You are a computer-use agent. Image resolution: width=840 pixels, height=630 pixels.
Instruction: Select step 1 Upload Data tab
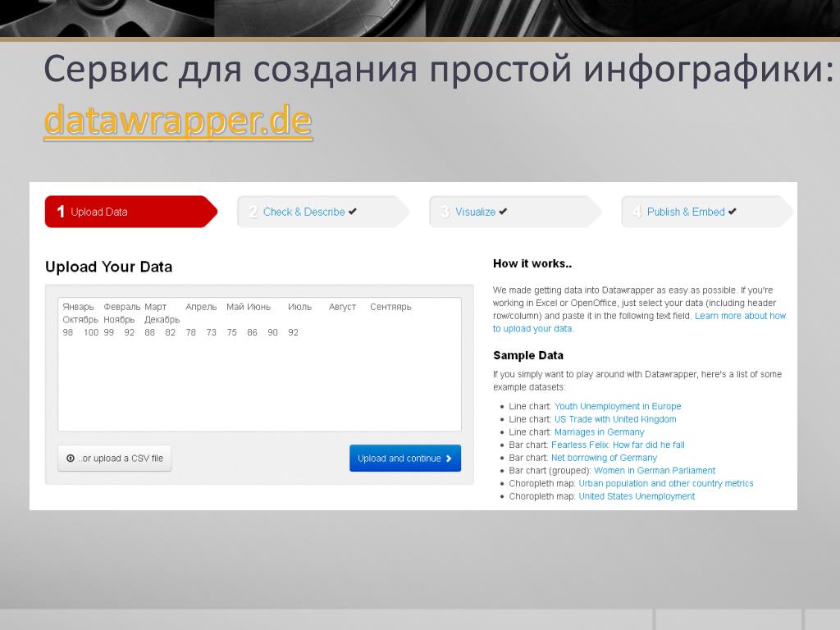(130, 212)
